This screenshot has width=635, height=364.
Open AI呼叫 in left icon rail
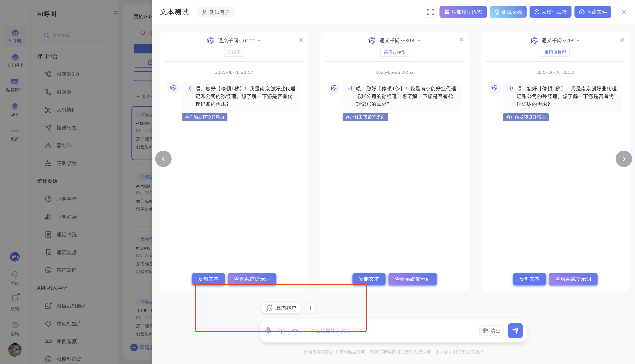[x=15, y=37]
